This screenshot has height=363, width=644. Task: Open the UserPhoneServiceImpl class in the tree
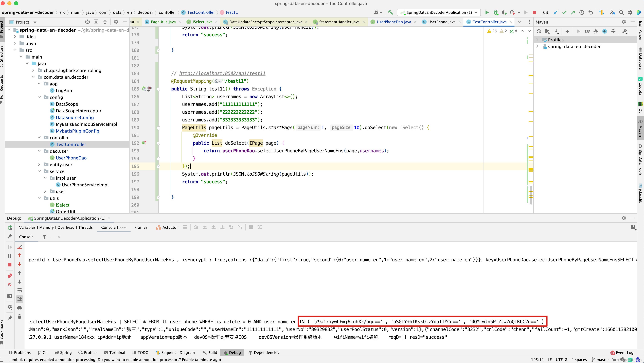85,185
